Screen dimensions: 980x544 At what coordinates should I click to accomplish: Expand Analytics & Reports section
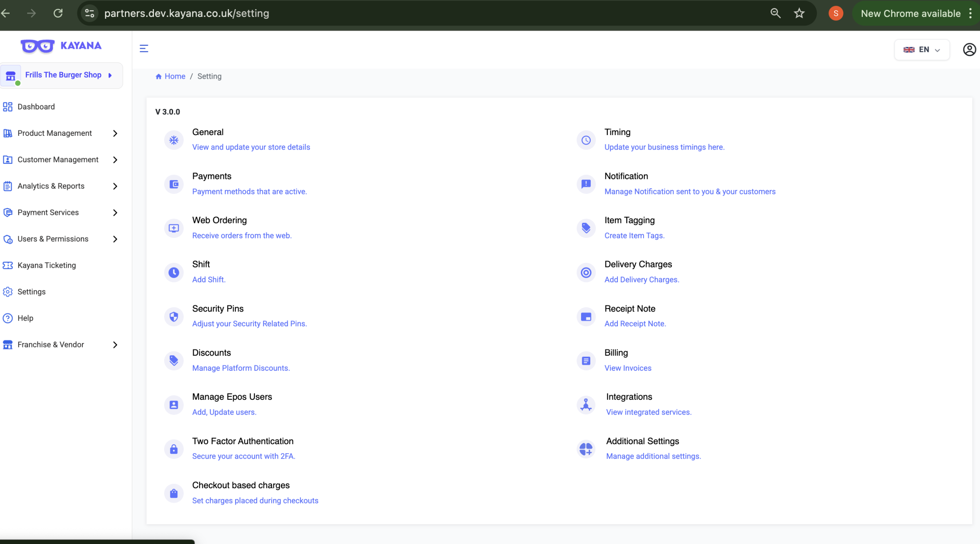coord(61,186)
